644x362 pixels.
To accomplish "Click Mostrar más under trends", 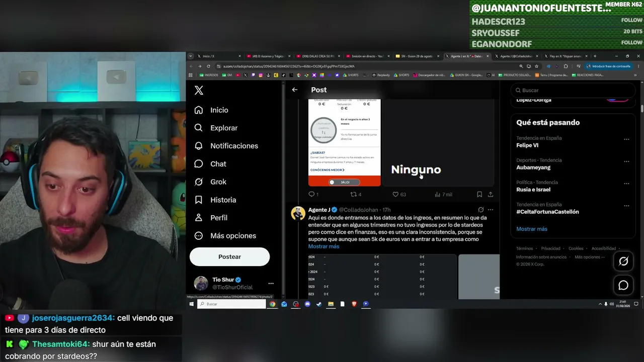I will pos(532,229).
